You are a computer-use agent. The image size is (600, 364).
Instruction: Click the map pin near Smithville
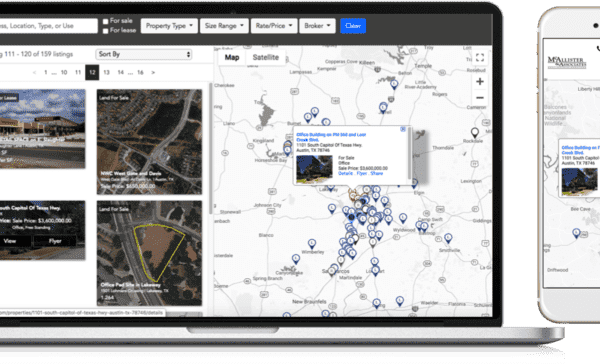pos(448,238)
